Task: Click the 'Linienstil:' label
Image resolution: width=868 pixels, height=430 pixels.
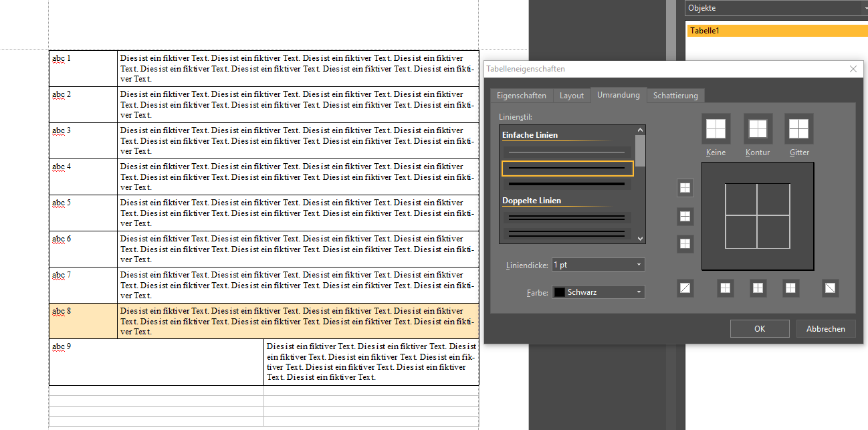Action: click(516, 117)
